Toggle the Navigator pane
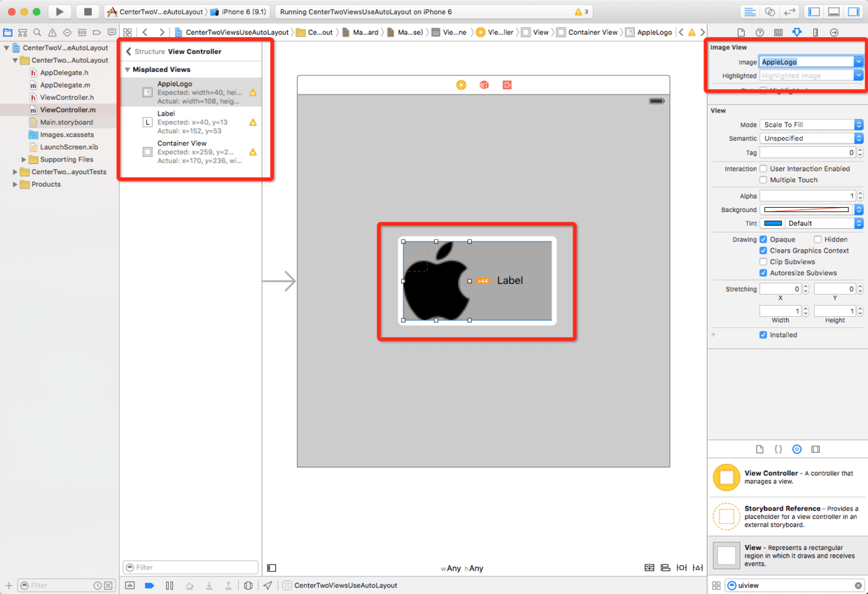868x594 pixels. point(814,12)
